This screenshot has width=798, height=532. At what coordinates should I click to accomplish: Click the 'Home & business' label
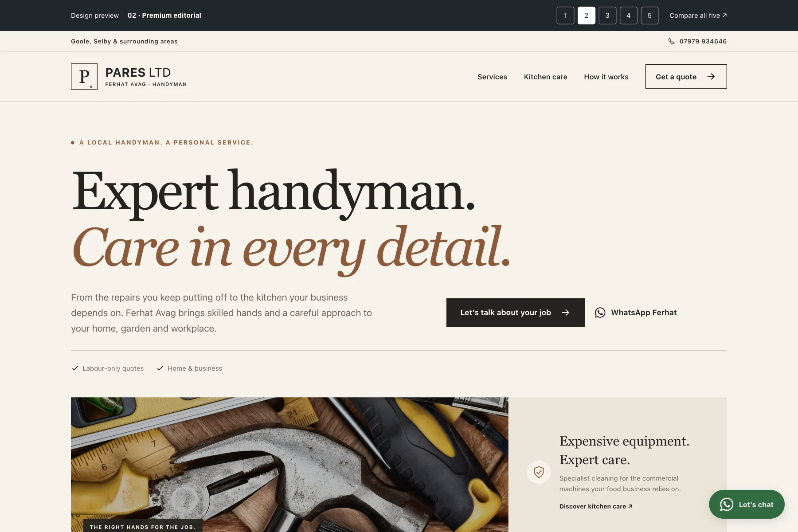click(195, 368)
